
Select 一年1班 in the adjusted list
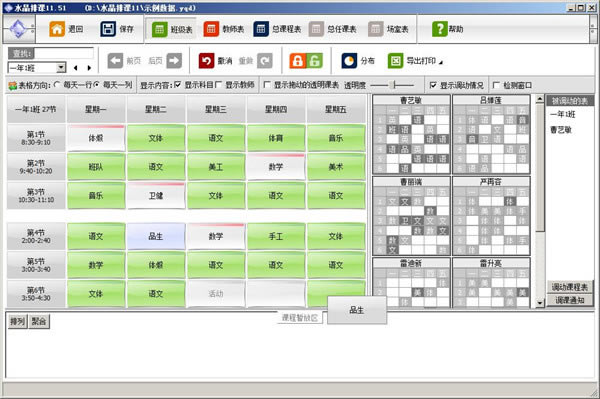click(x=562, y=114)
